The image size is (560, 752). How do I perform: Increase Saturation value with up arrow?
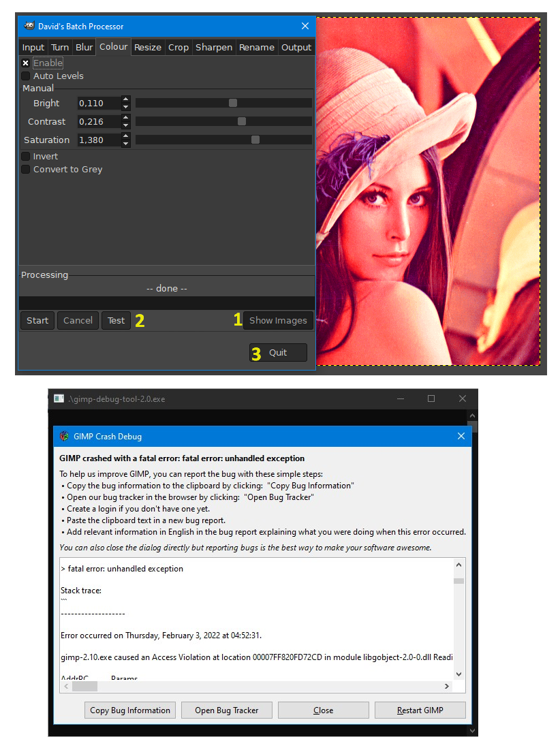coord(126,136)
